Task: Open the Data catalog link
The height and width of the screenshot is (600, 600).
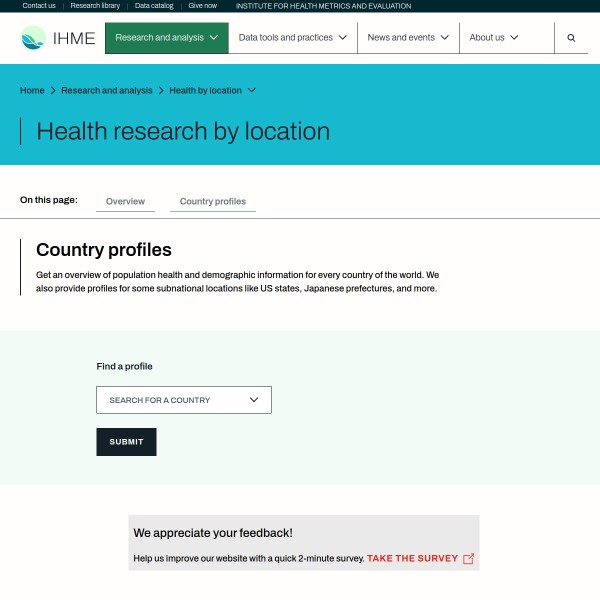Action: pyautogui.click(x=154, y=6)
